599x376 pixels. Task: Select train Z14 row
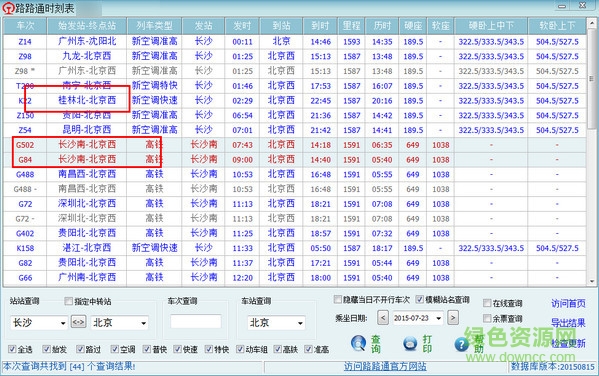[295, 41]
